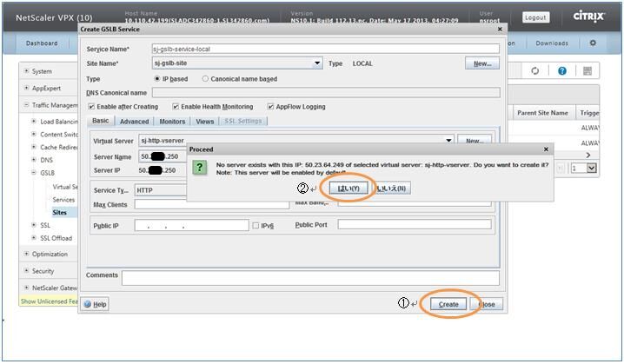Click the background table right scroll arrow
The height and width of the screenshot is (364, 624).
588,155
